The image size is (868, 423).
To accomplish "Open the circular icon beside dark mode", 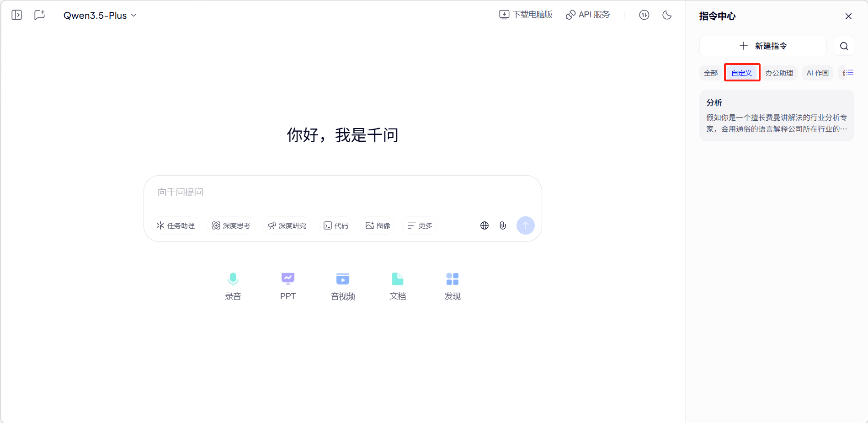I will coord(644,15).
